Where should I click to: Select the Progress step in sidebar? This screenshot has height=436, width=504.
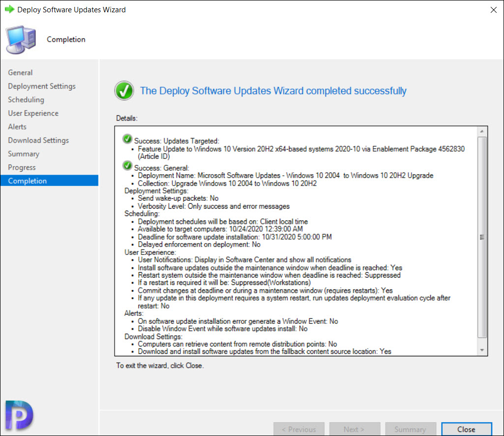[x=22, y=167]
